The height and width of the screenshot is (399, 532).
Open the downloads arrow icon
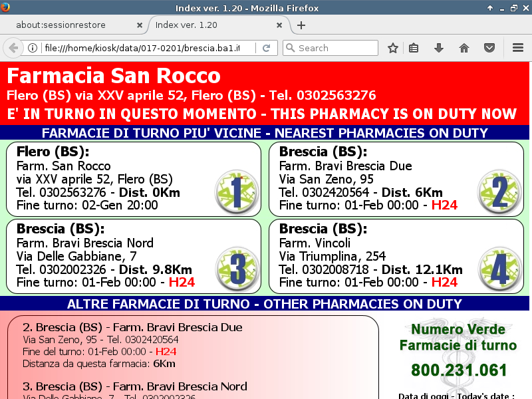439,48
